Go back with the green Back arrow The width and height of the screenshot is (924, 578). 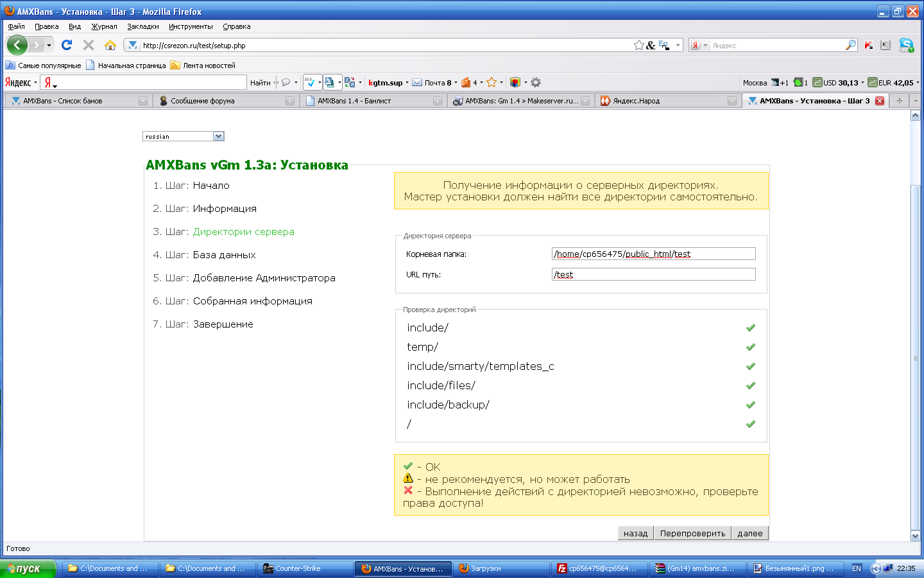click(17, 45)
